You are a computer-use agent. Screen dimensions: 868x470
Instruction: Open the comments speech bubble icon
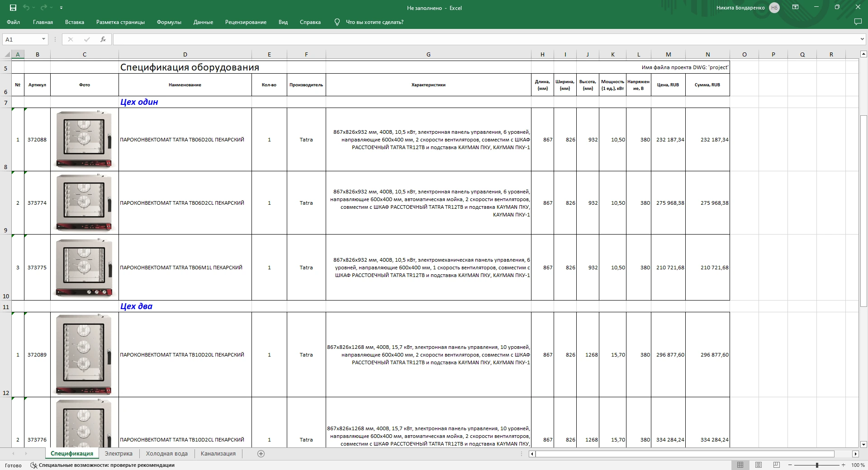(x=858, y=22)
